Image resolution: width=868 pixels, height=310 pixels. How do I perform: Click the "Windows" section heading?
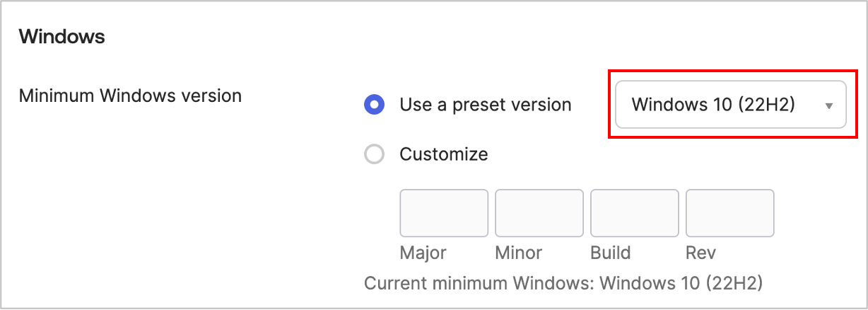(x=62, y=37)
